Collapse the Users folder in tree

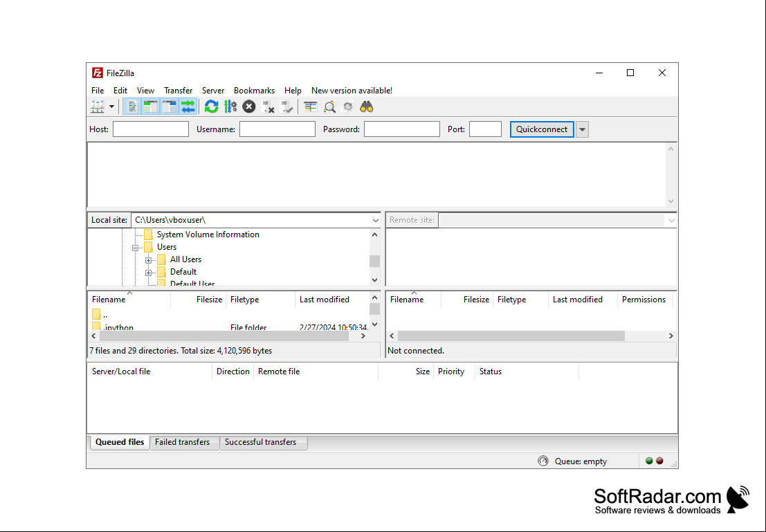pyautogui.click(x=136, y=248)
